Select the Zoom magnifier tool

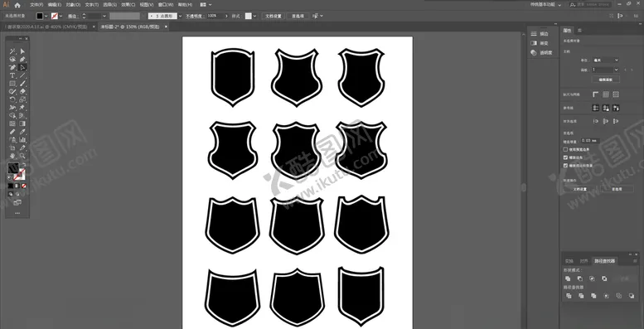22,156
